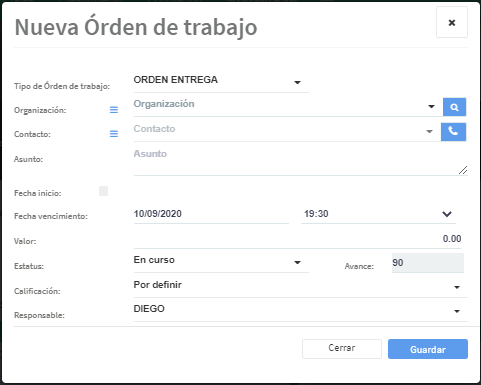Open the list icon next to Contacto label

(x=114, y=134)
